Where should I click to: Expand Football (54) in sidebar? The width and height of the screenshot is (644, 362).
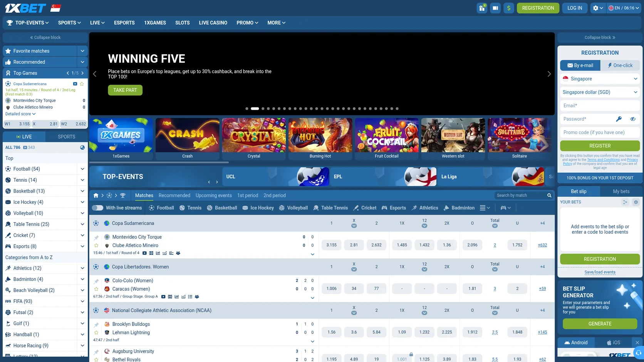click(x=82, y=169)
